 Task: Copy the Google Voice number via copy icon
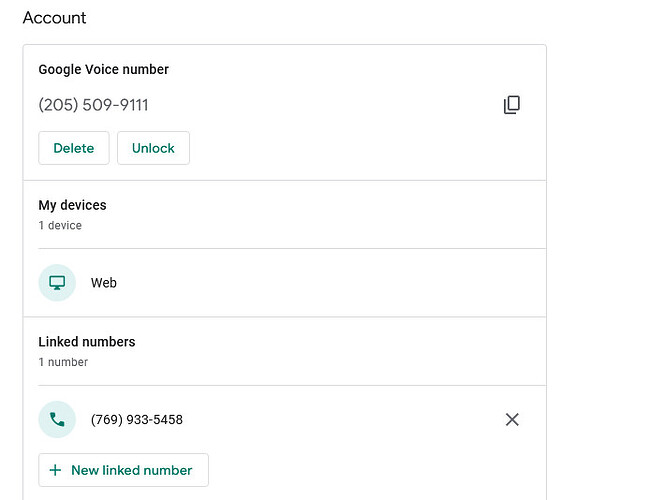click(x=512, y=105)
